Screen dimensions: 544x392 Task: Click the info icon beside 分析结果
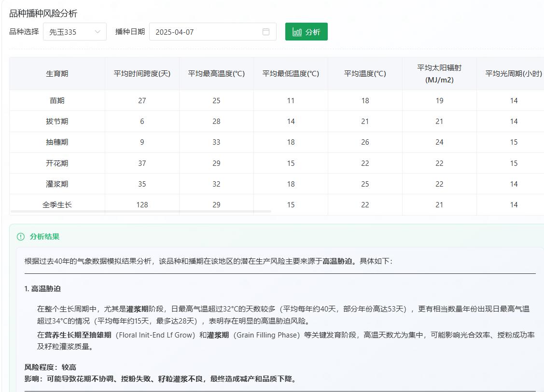[21, 237]
